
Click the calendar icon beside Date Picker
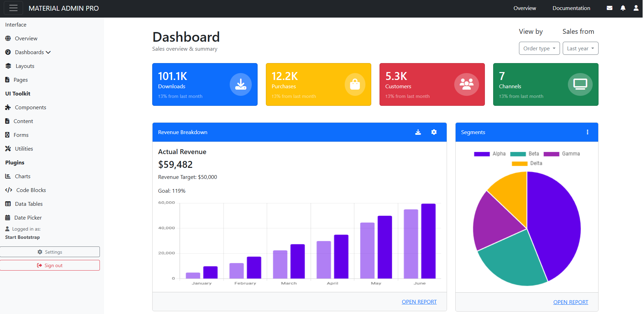click(8, 217)
